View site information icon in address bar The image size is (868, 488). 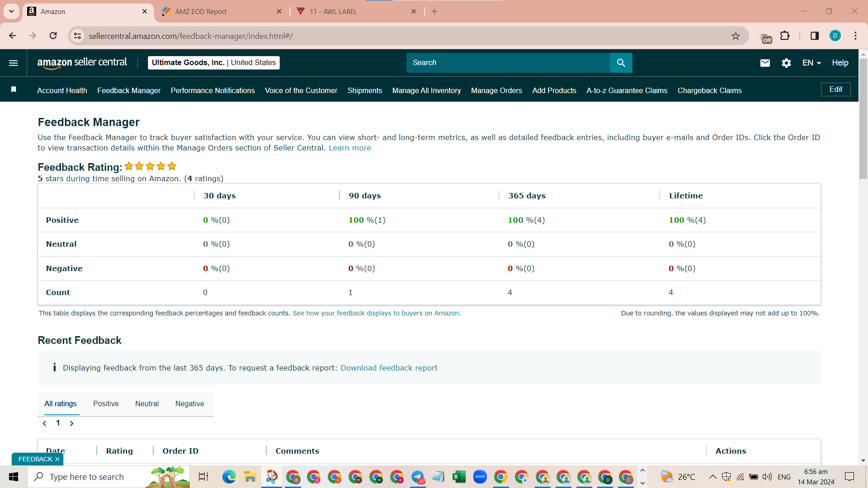tap(78, 36)
